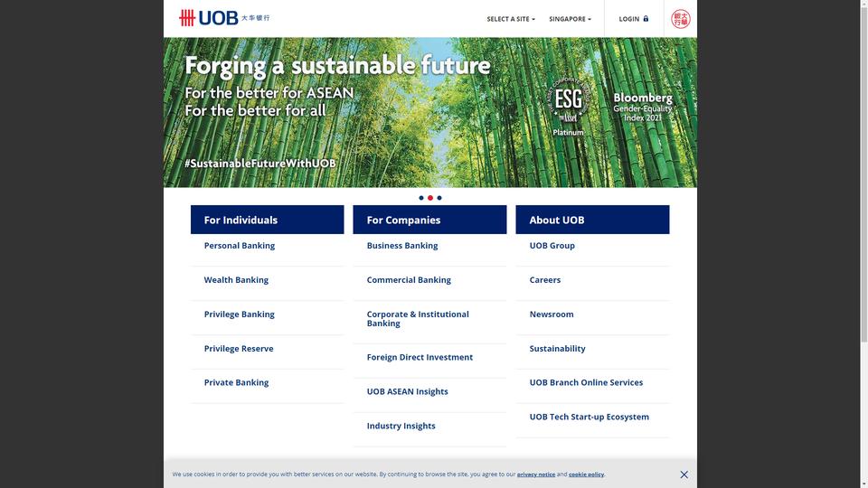The image size is (868, 488).
Task: Open Commercial Banking link
Action: click(x=409, y=280)
